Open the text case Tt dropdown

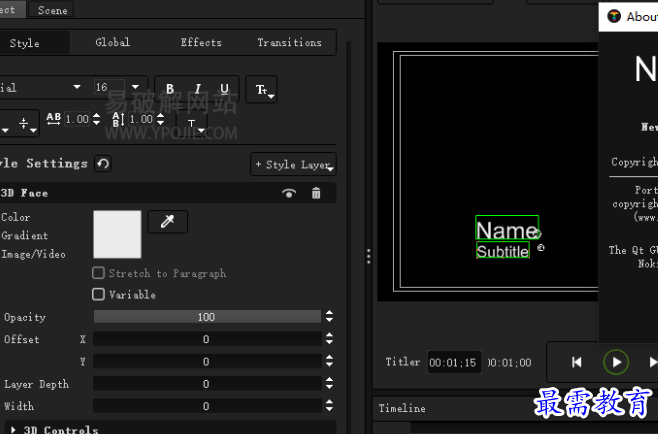[x=263, y=90]
